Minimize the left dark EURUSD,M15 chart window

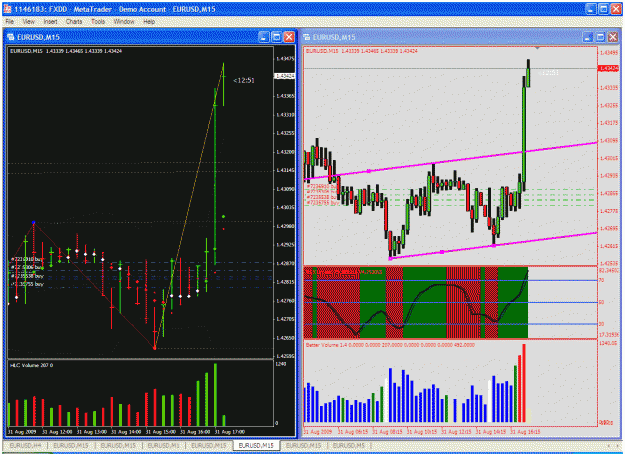point(263,37)
